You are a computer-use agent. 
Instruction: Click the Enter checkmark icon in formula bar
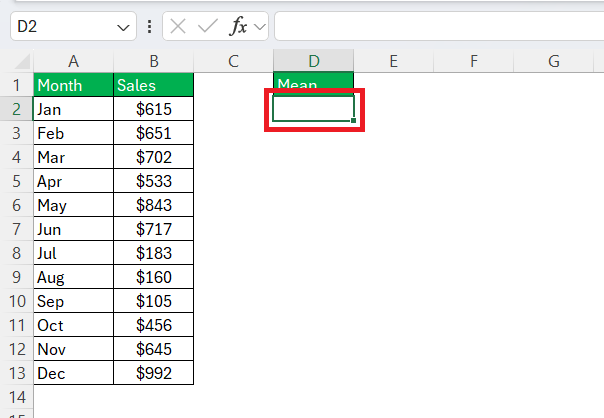pyautogui.click(x=208, y=27)
